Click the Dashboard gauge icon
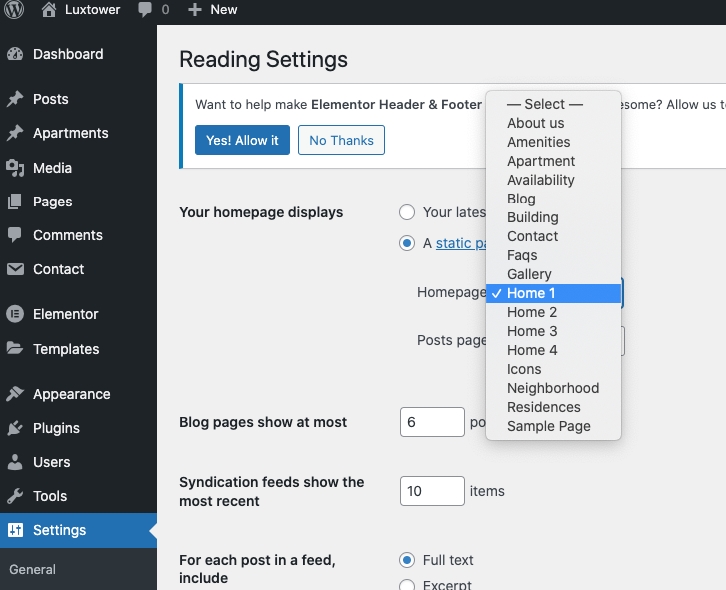This screenshot has width=726, height=590. [x=15, y=54]
